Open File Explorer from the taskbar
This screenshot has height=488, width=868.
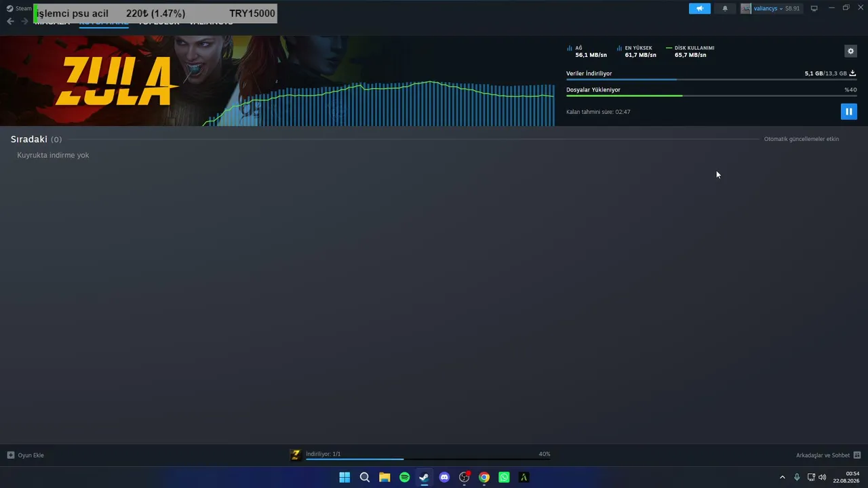click(x=384, y=477)
